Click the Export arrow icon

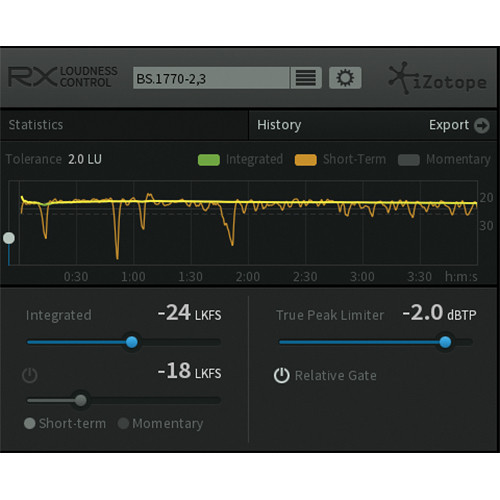pos(482,125)
